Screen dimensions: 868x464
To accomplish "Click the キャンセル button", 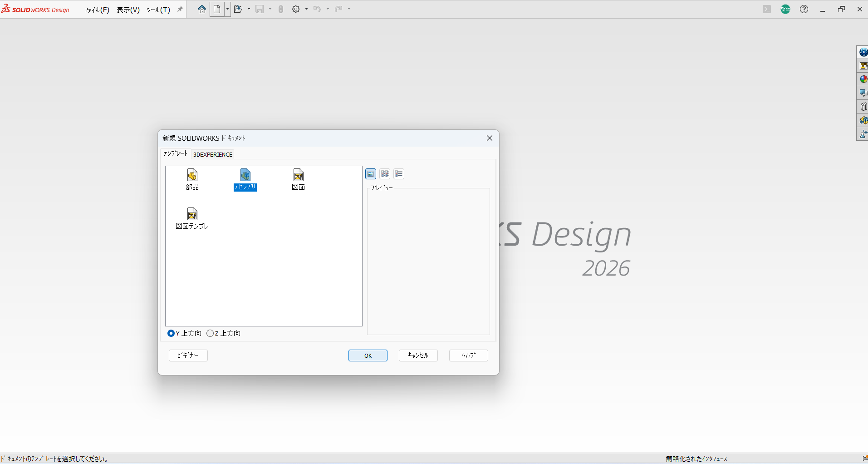I will pyautogui.click(x=418, y=355).
